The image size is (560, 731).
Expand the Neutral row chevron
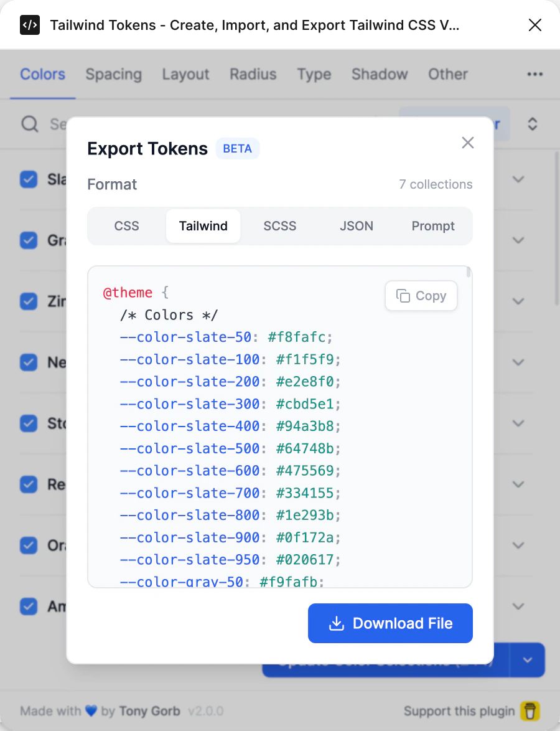(518, 363)
